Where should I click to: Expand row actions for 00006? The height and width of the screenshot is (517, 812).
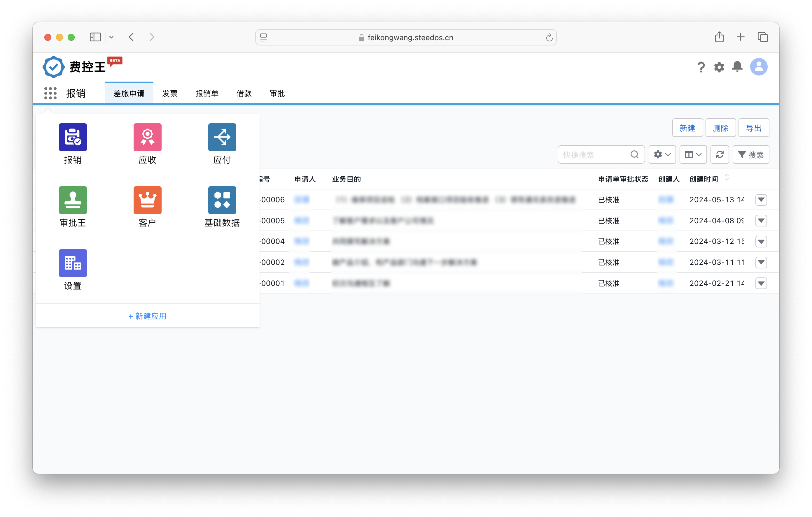point(761,200)
